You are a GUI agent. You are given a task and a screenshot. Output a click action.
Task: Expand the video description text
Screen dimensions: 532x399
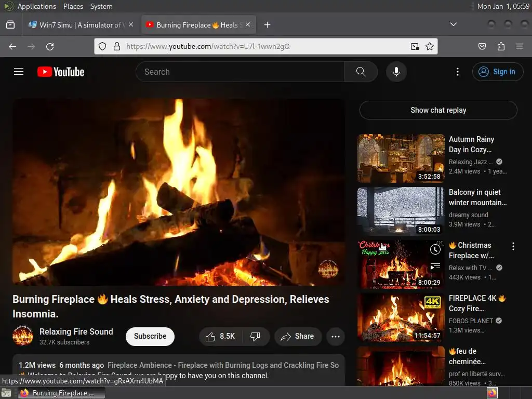pos(179,370)
